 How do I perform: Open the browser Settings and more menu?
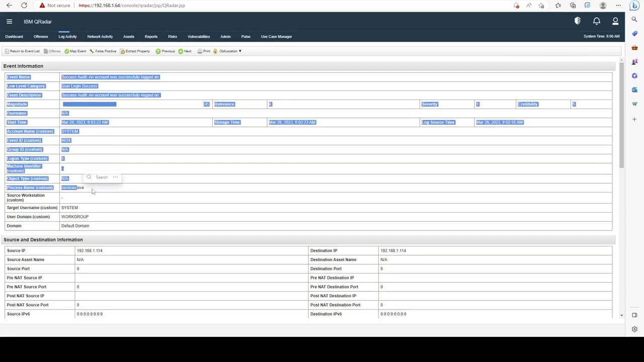coord(618,6)
